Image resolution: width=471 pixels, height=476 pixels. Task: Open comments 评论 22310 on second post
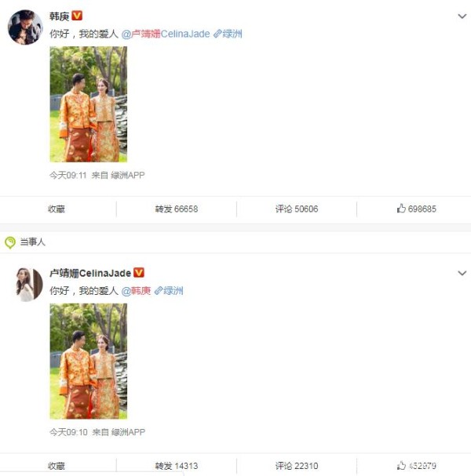pos(297,466)
